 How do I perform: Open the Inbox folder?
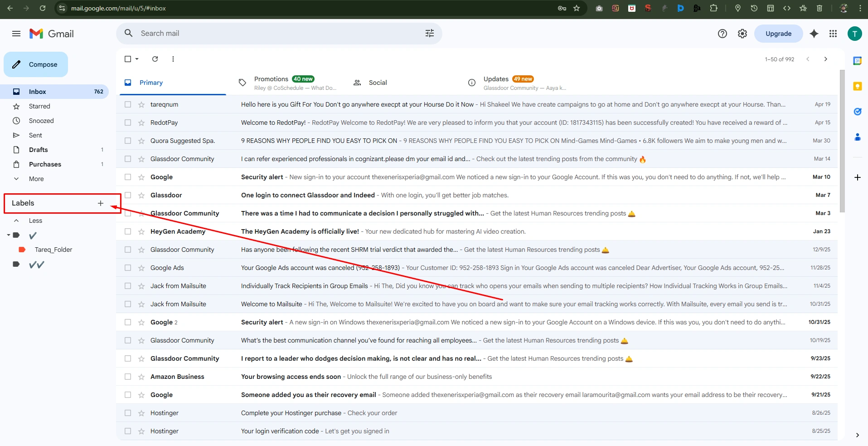[x=54, y=92]
